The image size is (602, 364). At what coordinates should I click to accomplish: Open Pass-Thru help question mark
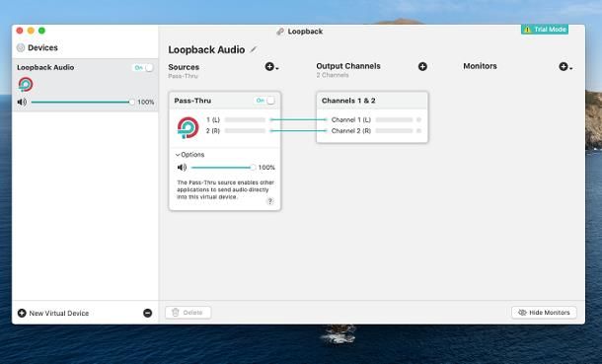pos(270,201)
